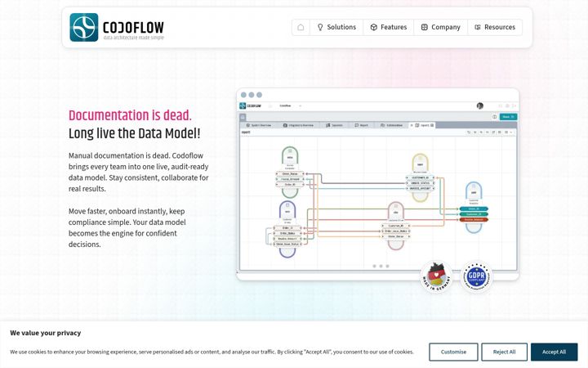Open the Resources menu
The width and height of the screenshot is (588, 368).
click(x=495, y=27)
